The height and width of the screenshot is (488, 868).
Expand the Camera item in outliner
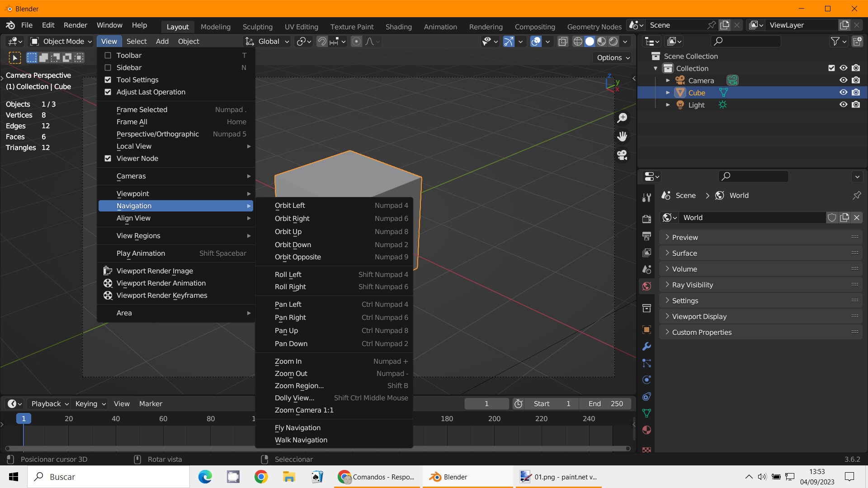click(668, 81)
